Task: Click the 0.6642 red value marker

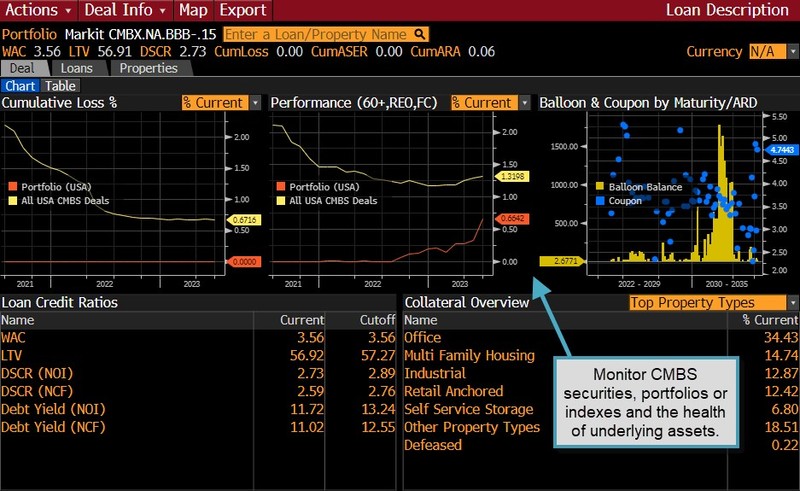Action: coord(512,218)
